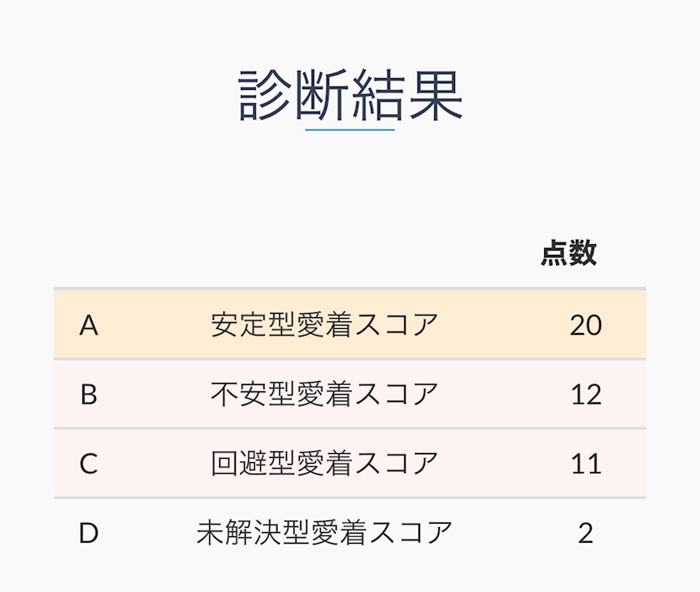Image resolution: width=700 pixels, height=592 pixels.
Task: Click the gray divider line above row A
Action: (350, 289)
